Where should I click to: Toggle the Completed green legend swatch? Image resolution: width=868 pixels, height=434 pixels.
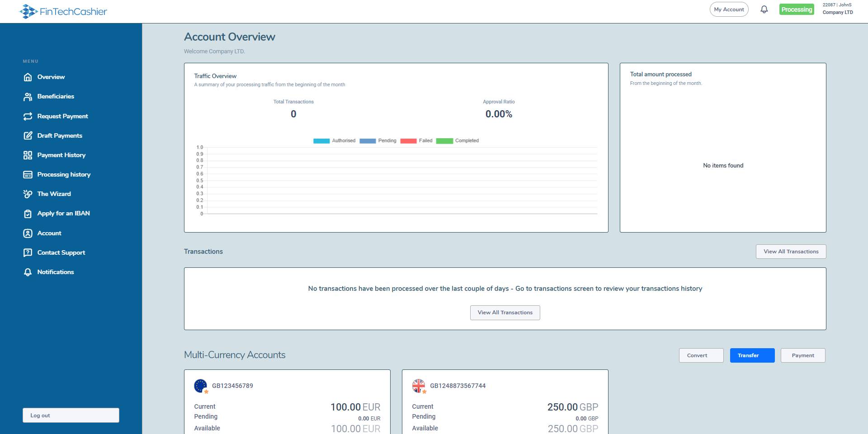(x=444, y=141)
